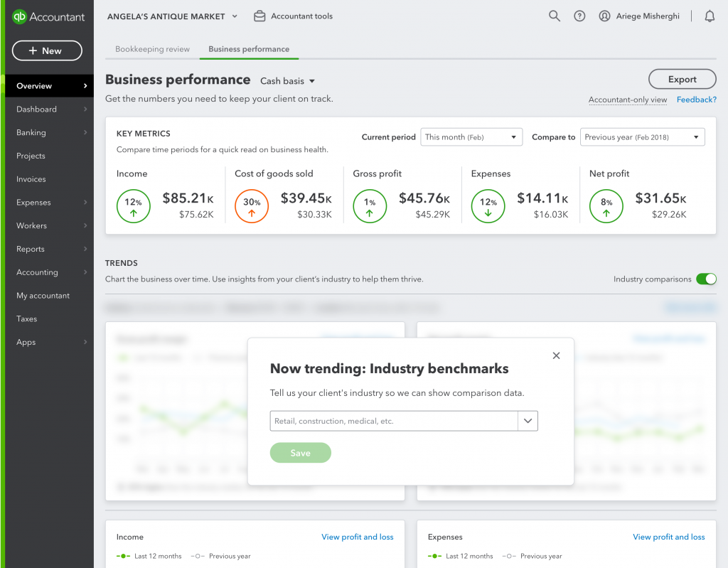728x568 pixels.
Task: Click the Ariege Misherghi profile avatar icon
Action: 604,16
